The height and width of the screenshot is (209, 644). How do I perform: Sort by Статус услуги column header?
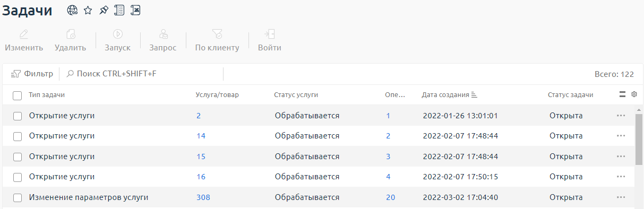(x=296, y=95)
